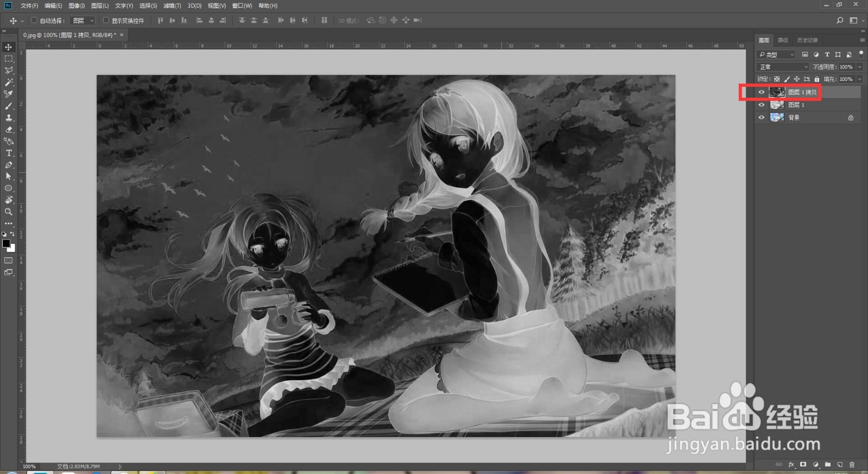The width and height of the screenshot is (868, 474).
Task: Select the Move tool in the toolbox
Action: click(x=9, y=47)
